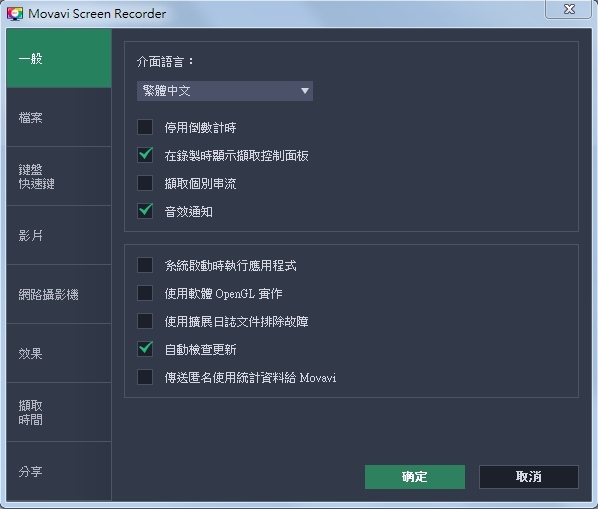Switch to the 檔案 tab
This screenshot has height=509, width=598.
click(59, 117)
